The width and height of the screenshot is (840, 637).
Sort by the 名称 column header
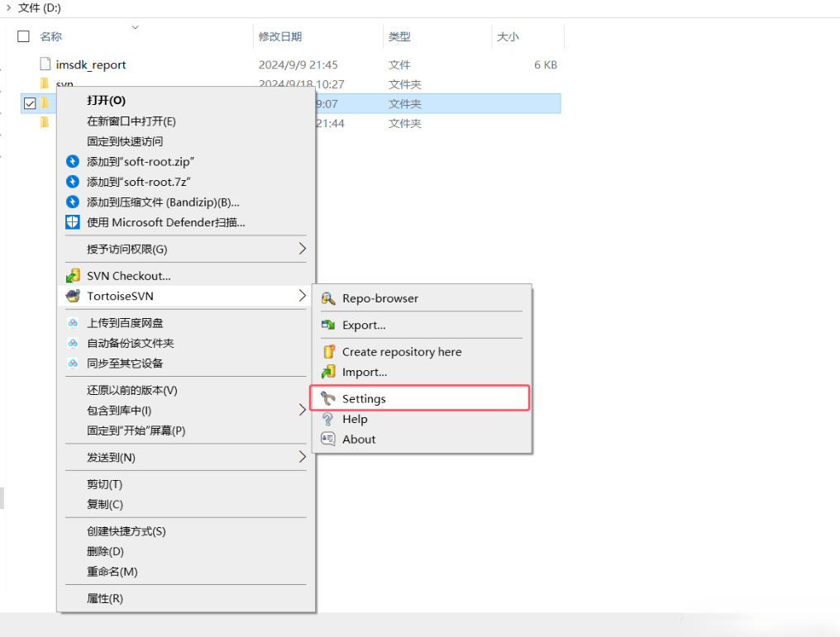[x=51, y=36]
